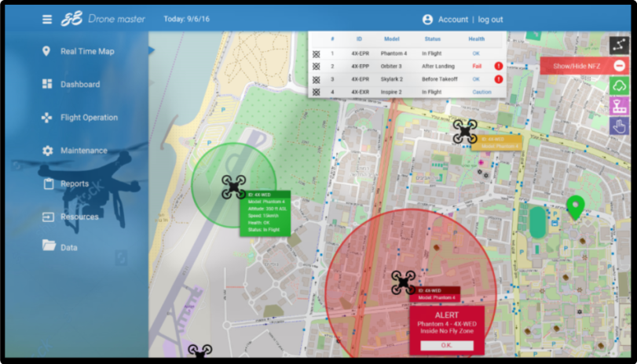
Task: Click the Resources arrow-box icon
Action: click(x=48, y=217)
